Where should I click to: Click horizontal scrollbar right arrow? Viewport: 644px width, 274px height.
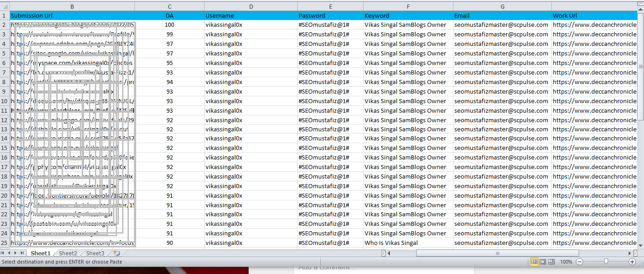[x=629, y=253]
